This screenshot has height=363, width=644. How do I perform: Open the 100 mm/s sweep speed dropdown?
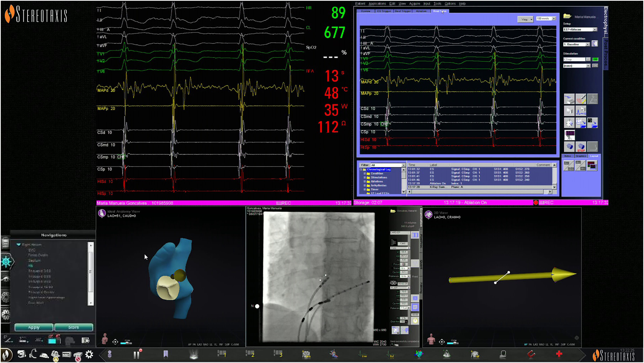click(x=554, y=19)
